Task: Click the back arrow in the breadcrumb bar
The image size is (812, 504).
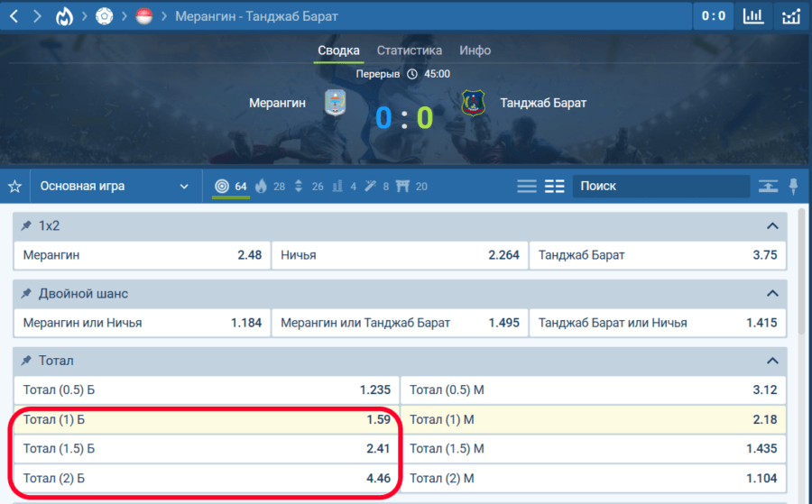Action: tap(14, 16)
